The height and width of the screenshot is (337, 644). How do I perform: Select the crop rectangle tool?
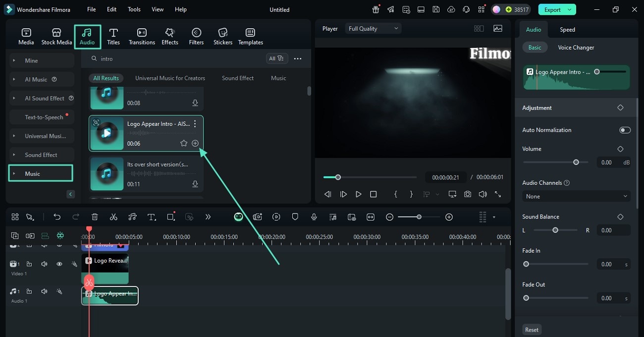[170, 217]
